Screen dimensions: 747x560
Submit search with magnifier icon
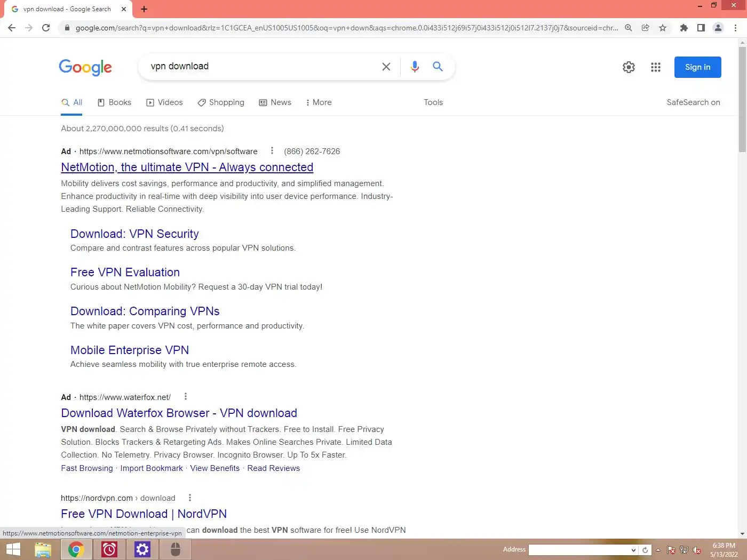tap(438, 67)
